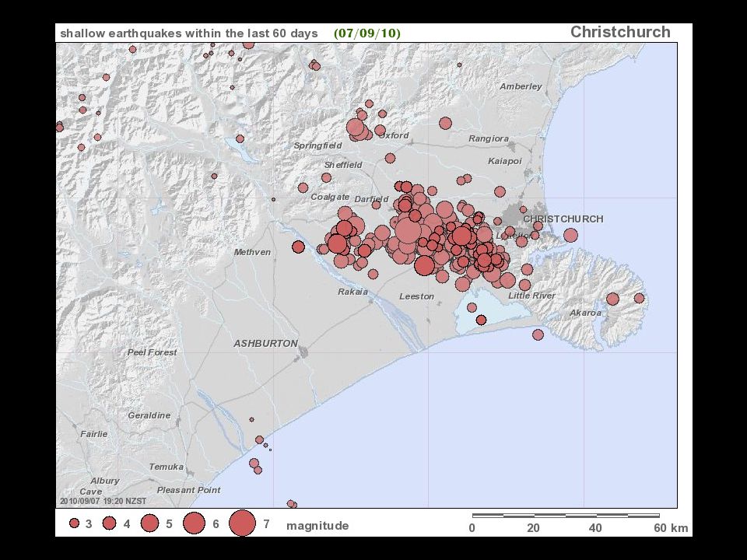
Task: Click the Akaroa label on Banks Peninsula
Action: coord(585,313)
